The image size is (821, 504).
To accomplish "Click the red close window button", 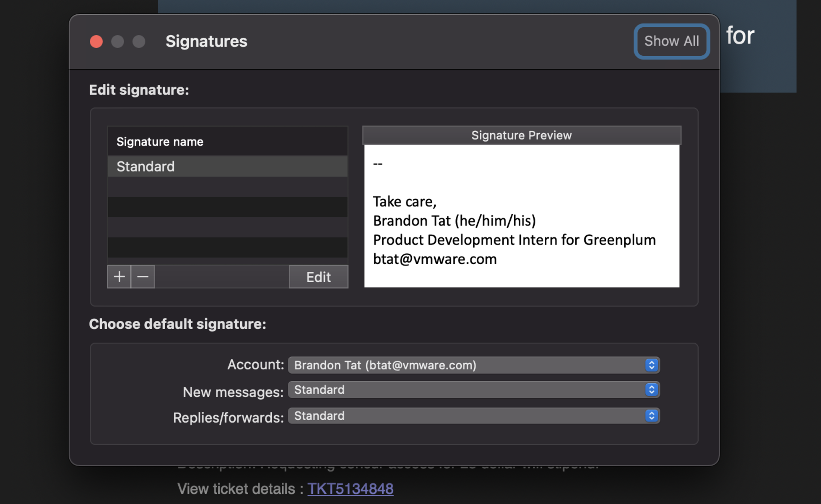I will click(x=96, y=41).
